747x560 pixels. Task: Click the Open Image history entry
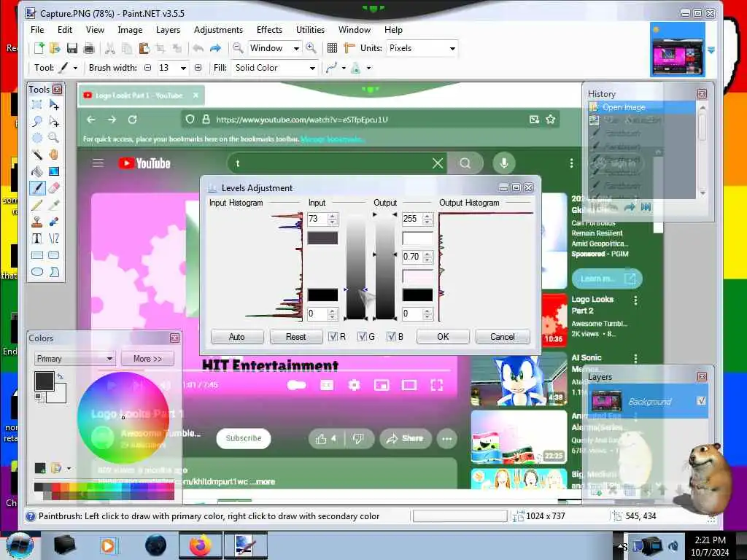(641, 107)
